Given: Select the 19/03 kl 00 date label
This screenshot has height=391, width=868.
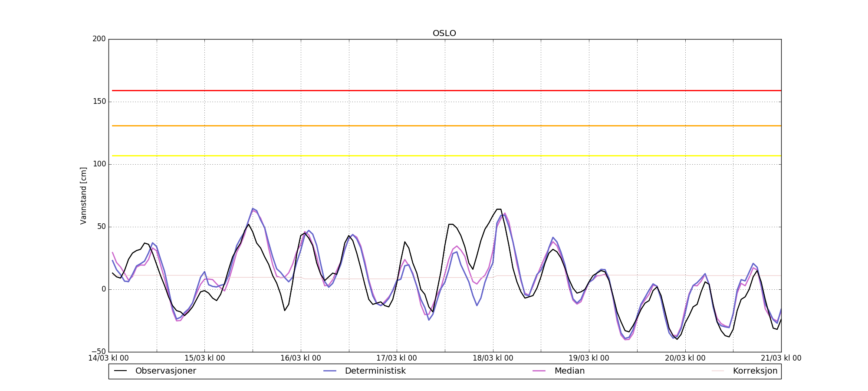Looking at the screenshot, I should [x=589, y=358].
